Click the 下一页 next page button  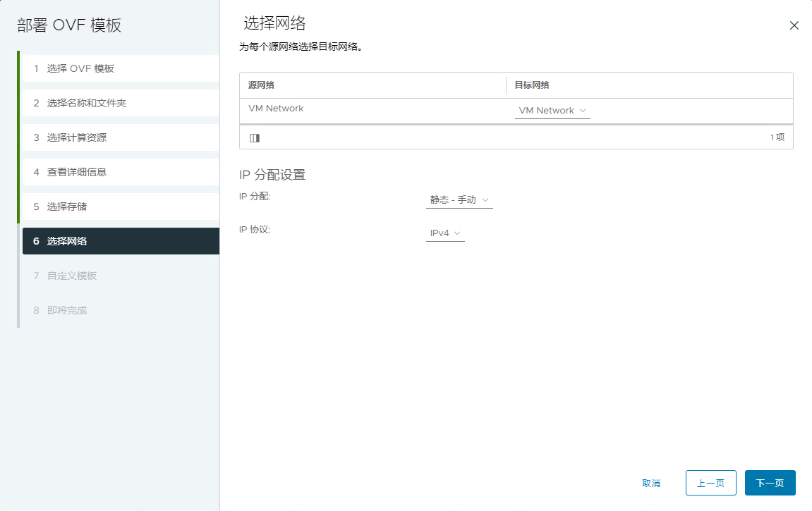point(770,483)
